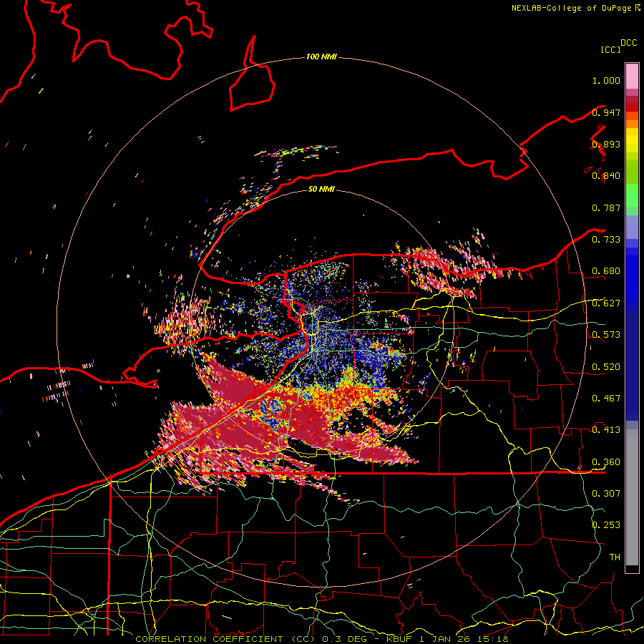Click the Correlation Coefficient caption at the bottom
Viewport: 644px width, 644px height.
coord(321,639)
